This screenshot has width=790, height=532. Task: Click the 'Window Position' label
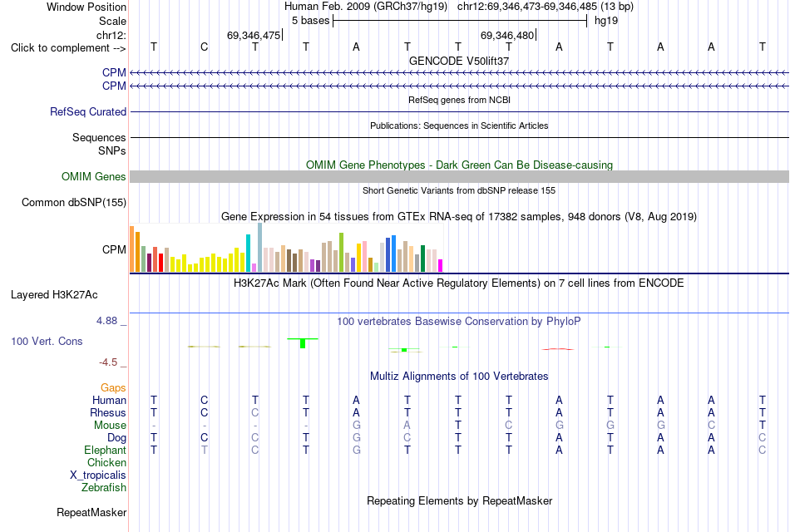[86, 7]
